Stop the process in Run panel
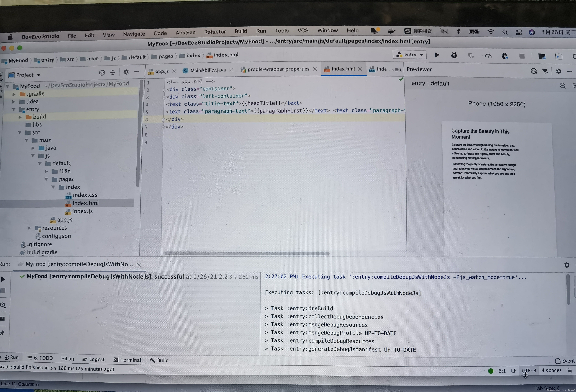Screen dimensions: 576x392 click(x=3, y=290)
